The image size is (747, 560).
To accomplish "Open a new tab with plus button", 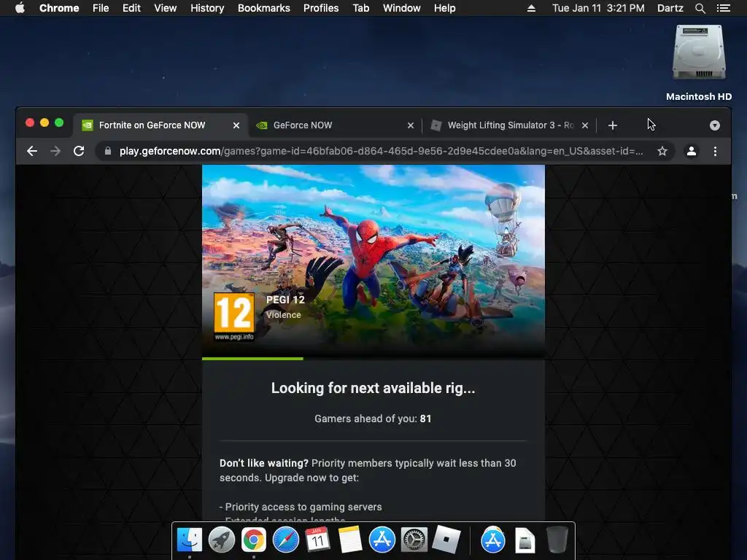I will [x=613, y=125].
